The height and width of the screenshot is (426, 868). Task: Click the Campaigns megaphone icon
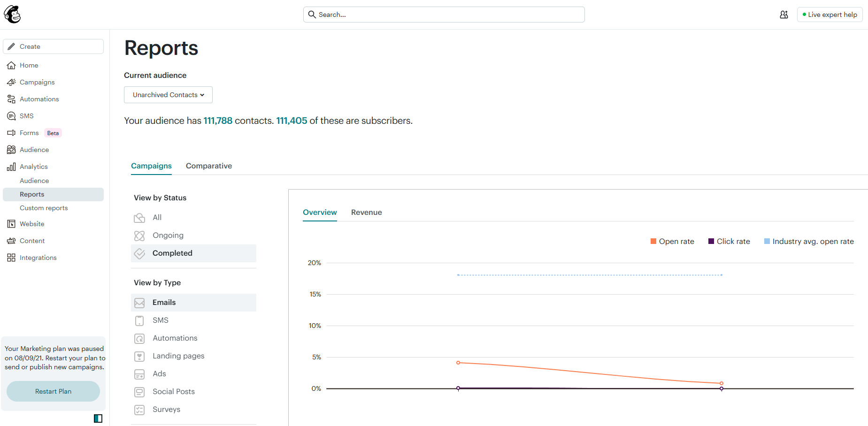[x=11, y=82]
